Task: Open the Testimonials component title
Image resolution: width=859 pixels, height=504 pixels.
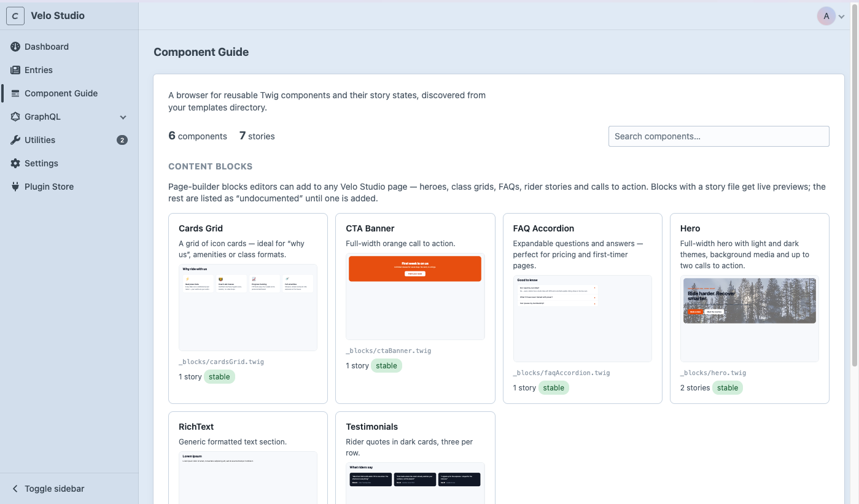Action: (x=371, y=427)
